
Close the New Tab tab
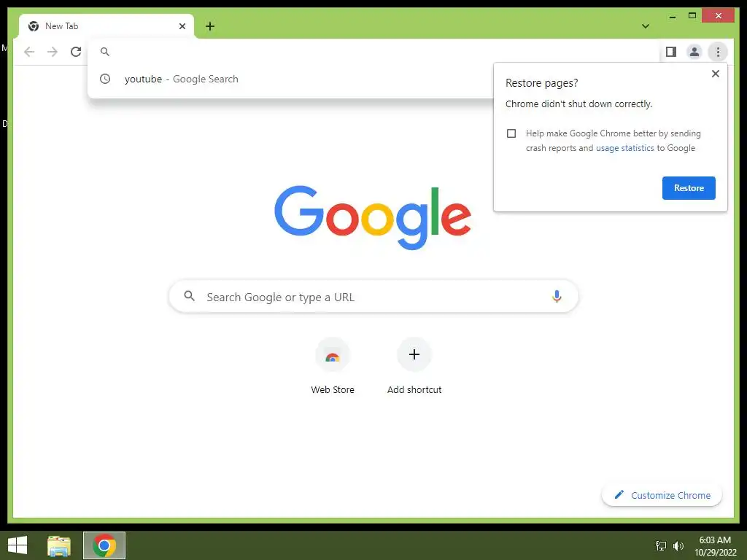coord(182,26)
